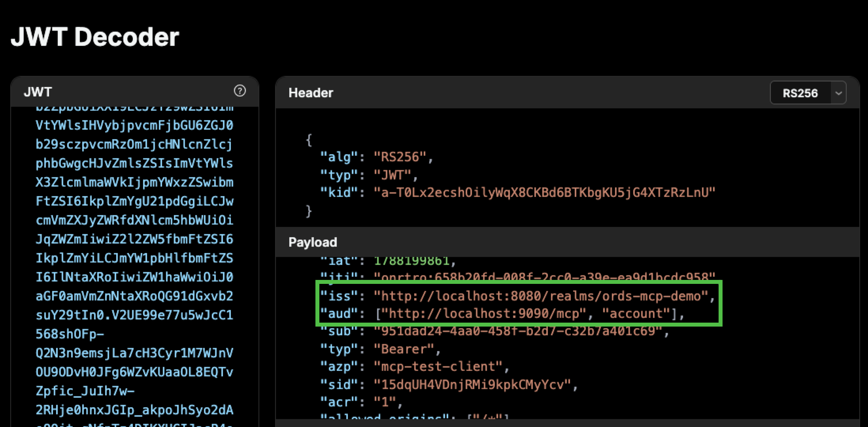Click the token line I6IlNtaXRoIiwiZW1haWwiOiJ0
The width and height of the screenshot is (868, 427).
[x=134, y=277]
